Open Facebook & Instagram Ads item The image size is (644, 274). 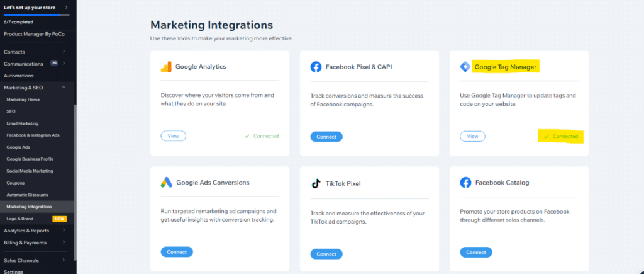tap(33, 135)
